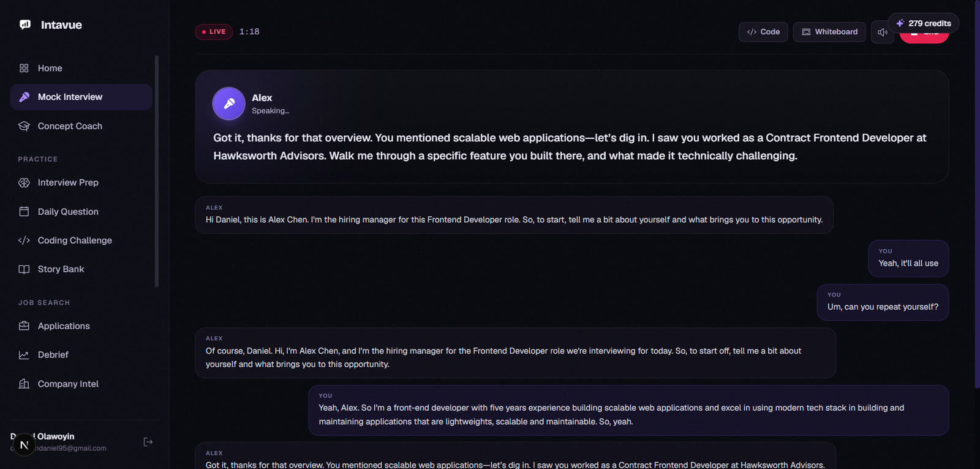980x469 pixels.
Task: Select the Mock Interview microphone icon
Action: pyautogui.click(x=24, y=97)
